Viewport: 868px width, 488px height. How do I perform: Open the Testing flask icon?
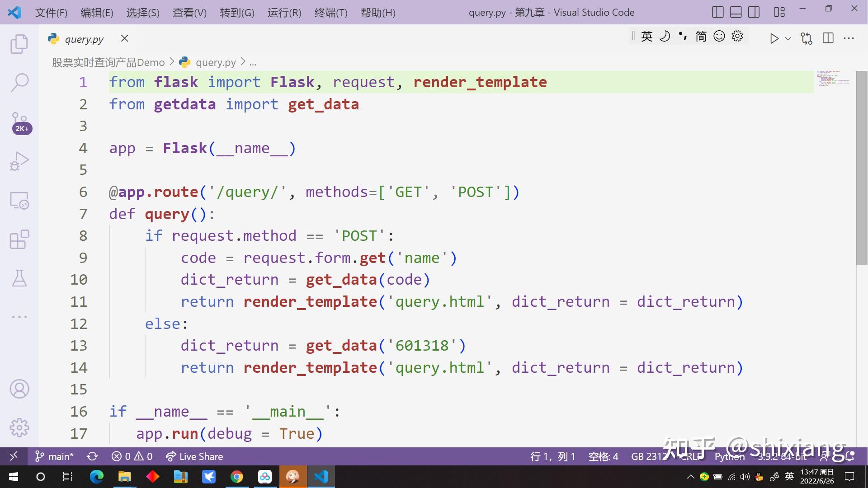point(19,278)
